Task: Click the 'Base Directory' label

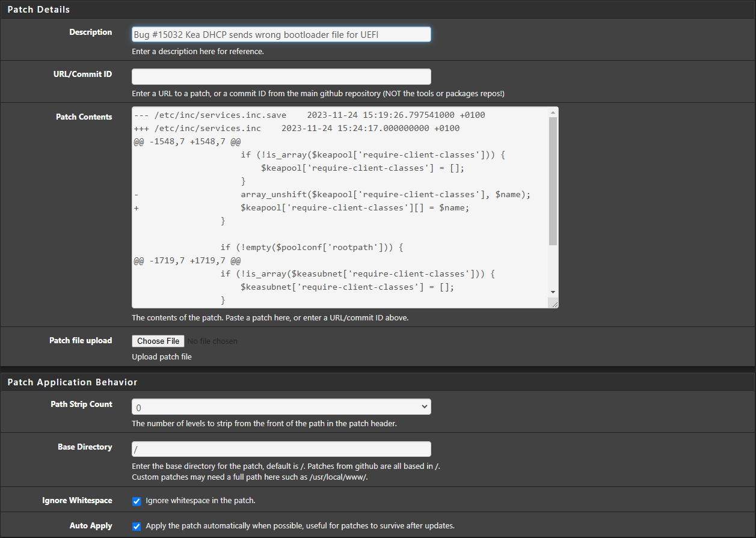Action: tap(85, 447)
